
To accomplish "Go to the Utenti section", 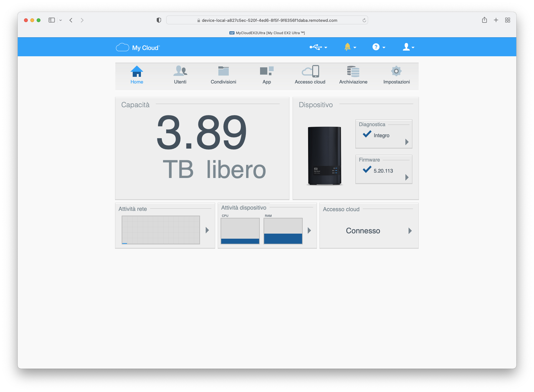I will coord(180,75).
